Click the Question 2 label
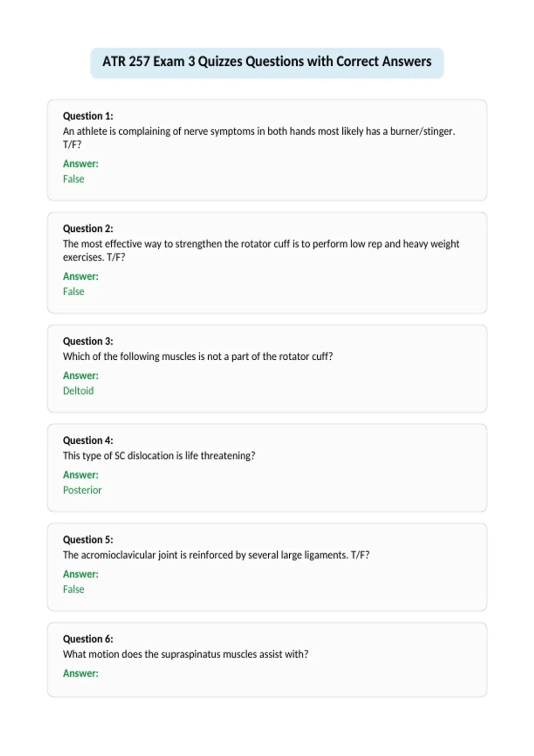The width and height of the screenshot is (534, 756). [88, 229]
